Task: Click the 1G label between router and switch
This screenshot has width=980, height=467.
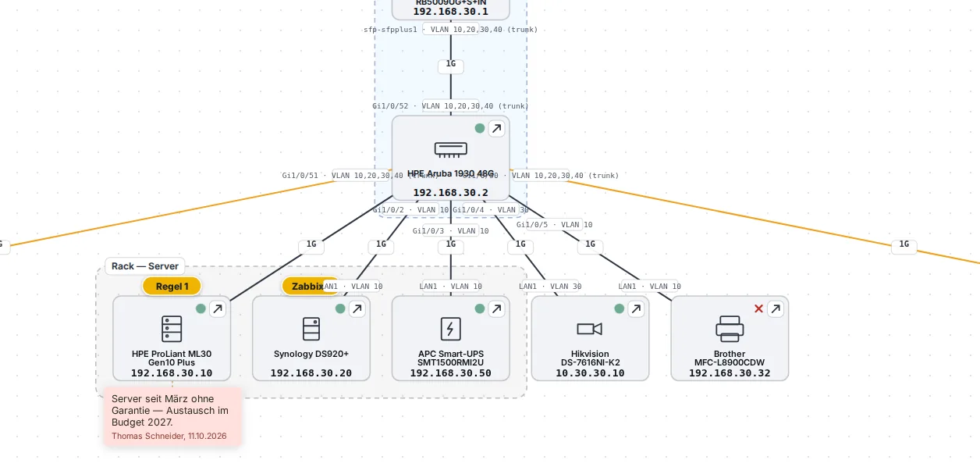Action: [451, 65]
